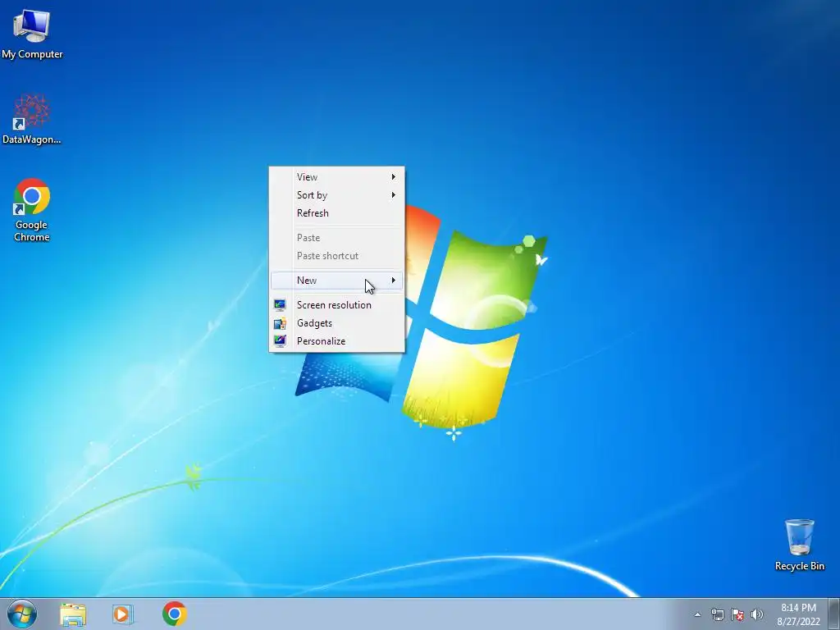The width and height of the screenshot is (840, 630).
Task: Open the Action Center flag icon
Action: point(737,615)
